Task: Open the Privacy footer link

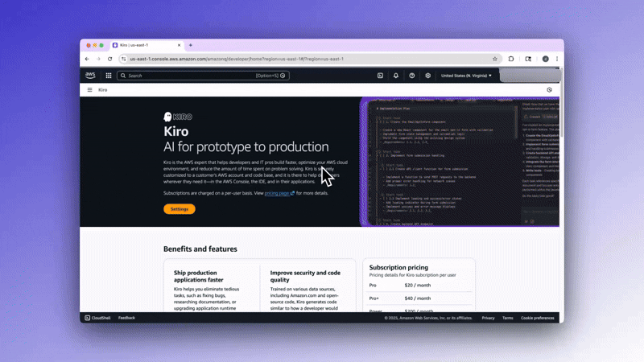Action: click(x=488, y=318)
